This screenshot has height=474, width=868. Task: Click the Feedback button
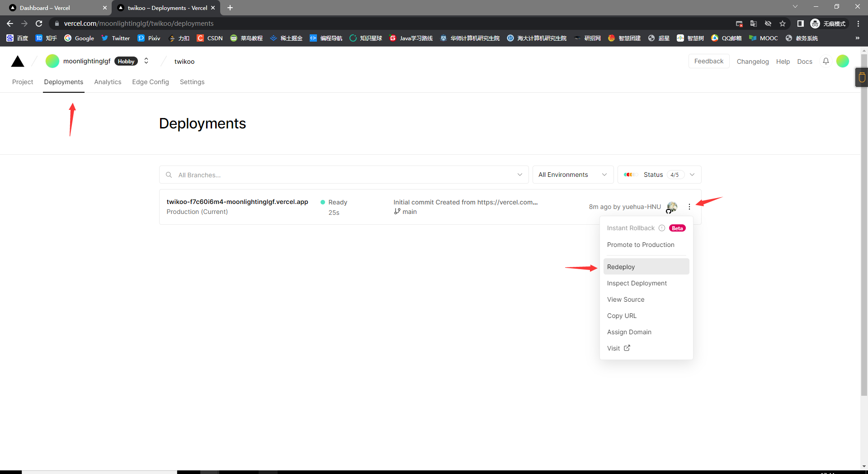pyautogui.click(x=708, y=61)
